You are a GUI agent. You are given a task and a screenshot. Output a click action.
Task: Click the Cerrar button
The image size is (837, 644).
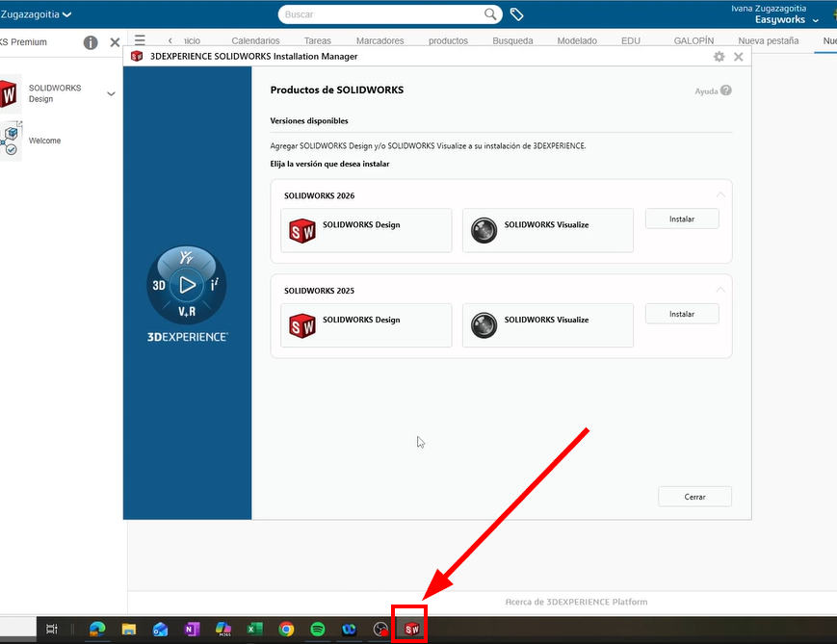click(694, 497)
